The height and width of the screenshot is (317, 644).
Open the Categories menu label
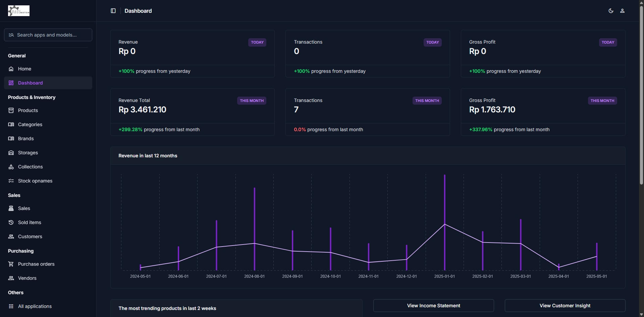click(30, 124)
